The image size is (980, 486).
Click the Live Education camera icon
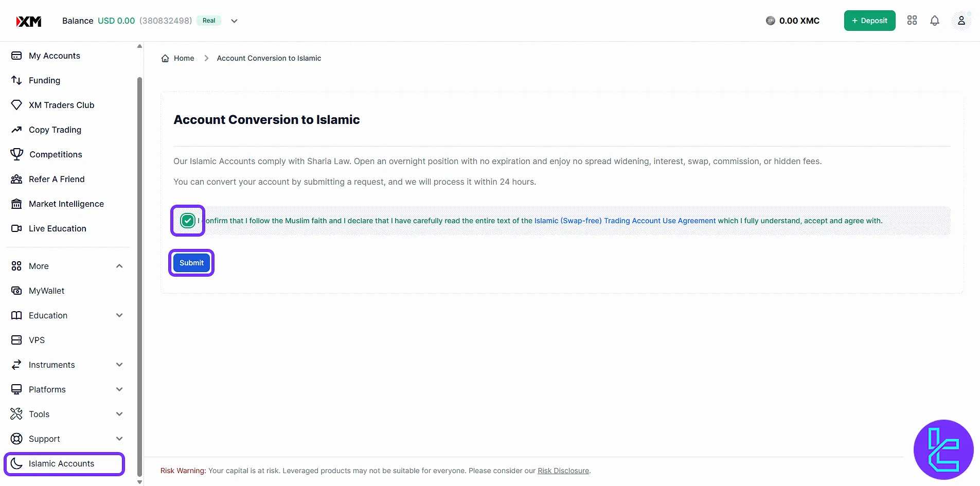point(16,228)
